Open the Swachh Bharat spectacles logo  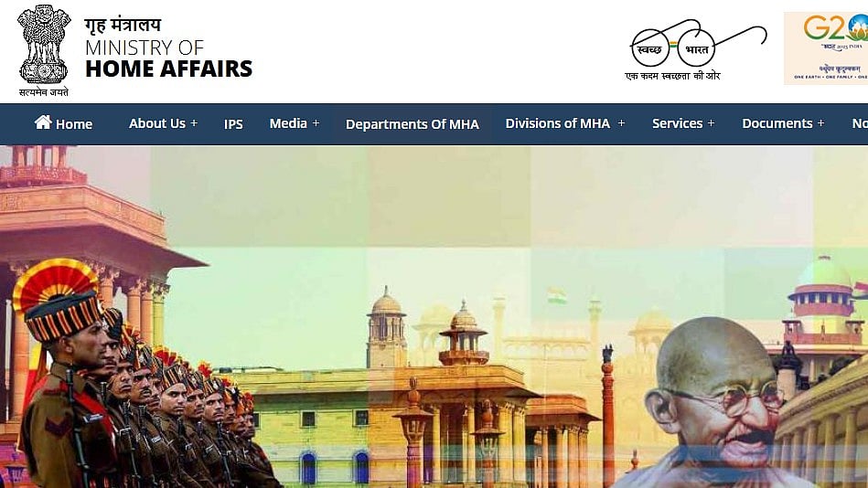[x=696, y=50]
